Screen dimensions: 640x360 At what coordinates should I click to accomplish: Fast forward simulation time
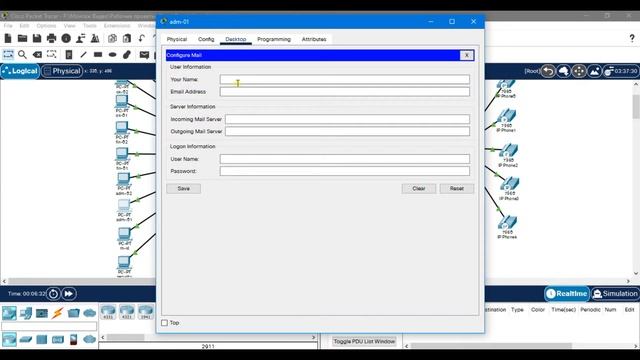point(69,293)
